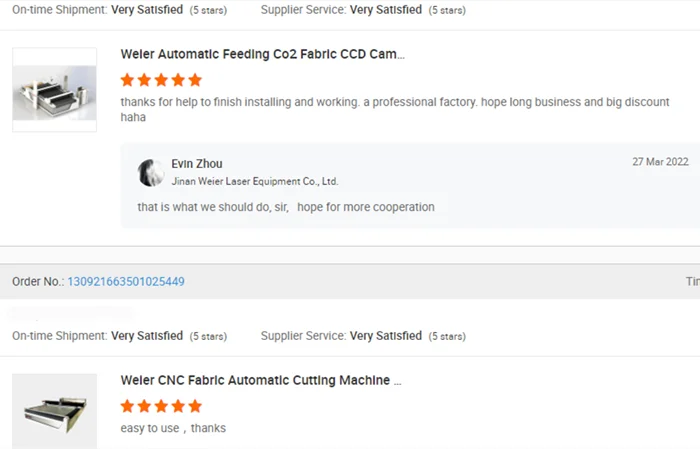This screenshot has width=700, height=449.
Task: Click the supplier reply text about more cooperation
Action: (286, 207)
